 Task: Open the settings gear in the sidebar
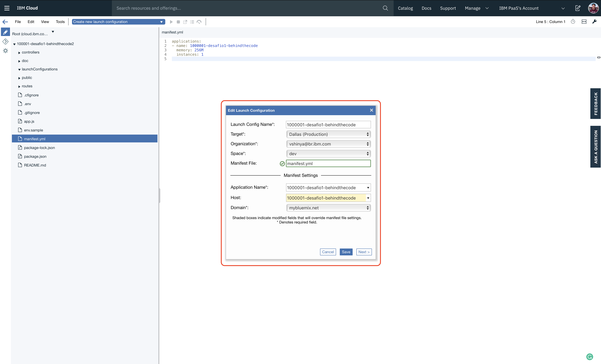(x=5, y=51)
